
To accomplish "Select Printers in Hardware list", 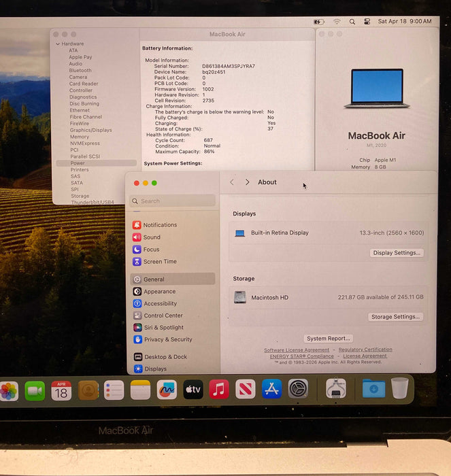I will pyautogui.click(x=80, y=170).
